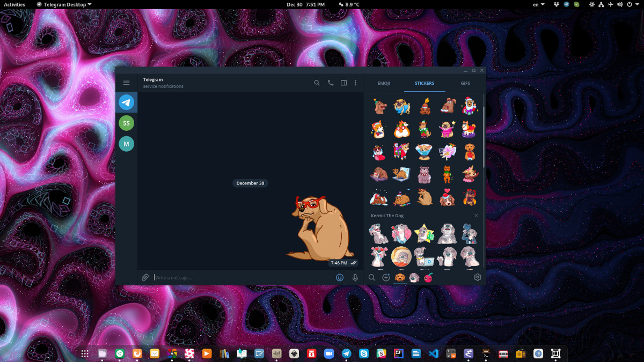This screenshot has height=362, width=644.
Task: Open the volume indicator in top bar
Action: pos(620,4)
